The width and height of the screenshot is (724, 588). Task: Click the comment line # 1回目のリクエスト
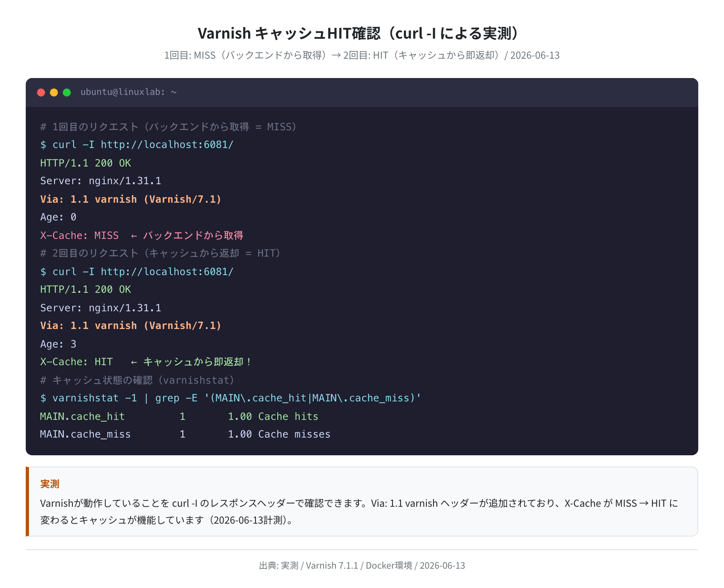point(169,127)
